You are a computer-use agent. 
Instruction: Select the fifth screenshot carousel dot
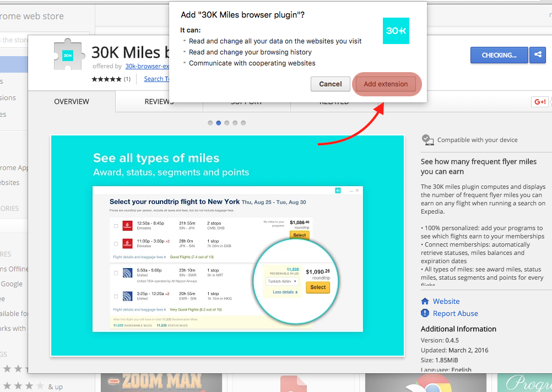coord(243,123)
